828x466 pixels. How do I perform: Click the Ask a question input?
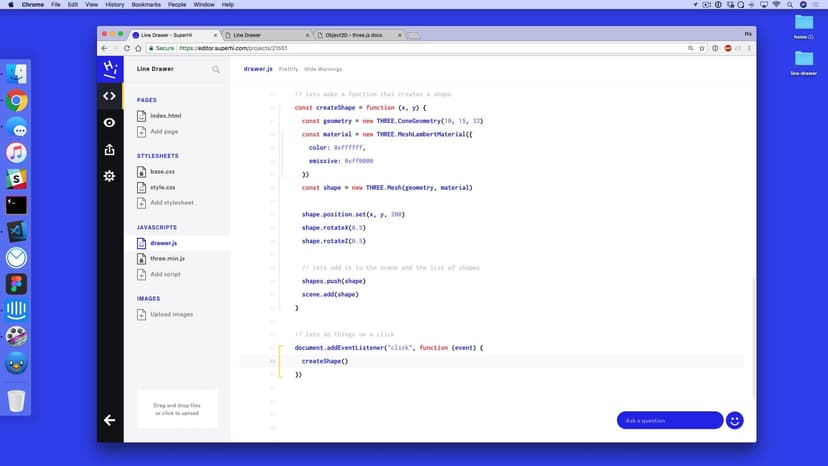click(x=669, y=421)
